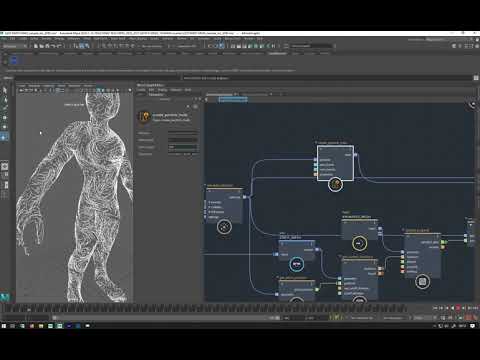Open the notification center in the system tray
480x360 pixels.
tap(473, 326)
